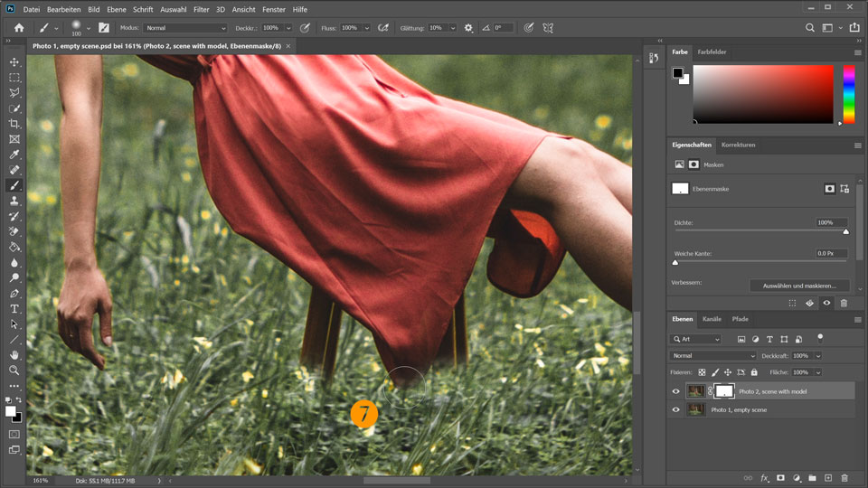Pick the Eyedropper tool
The image size is (868, 488).
coord(14,155)
